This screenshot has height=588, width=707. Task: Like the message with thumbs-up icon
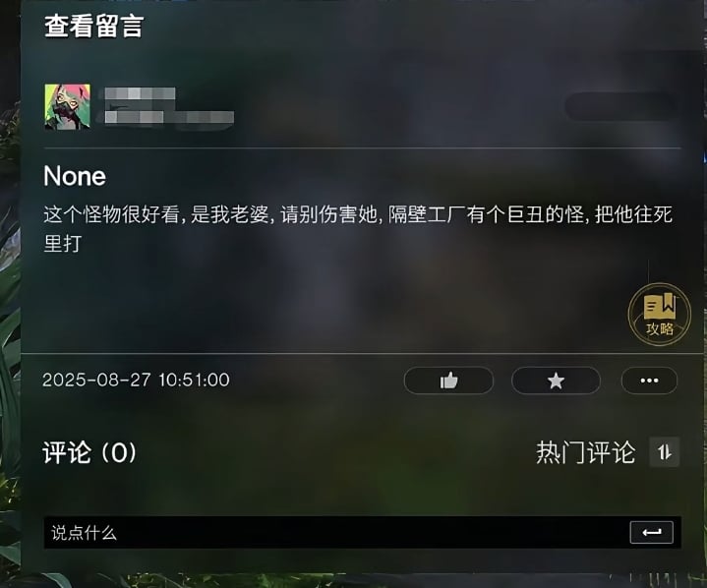(448, 381)
